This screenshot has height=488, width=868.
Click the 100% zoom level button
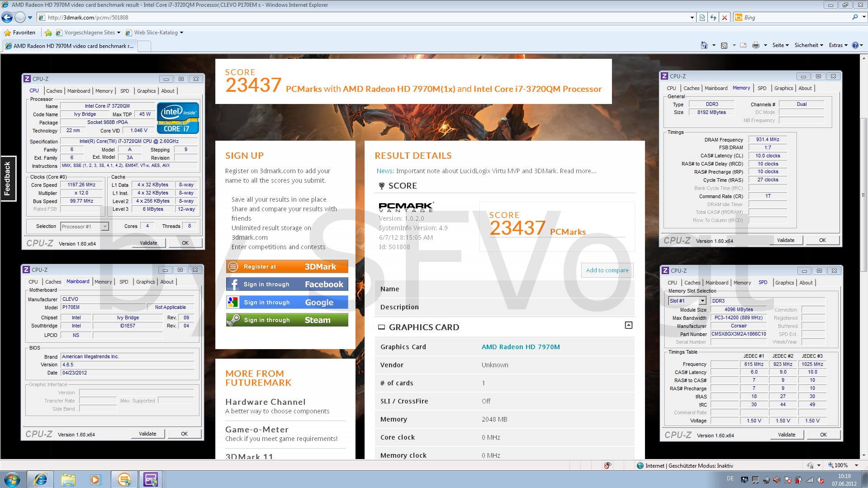838,465
